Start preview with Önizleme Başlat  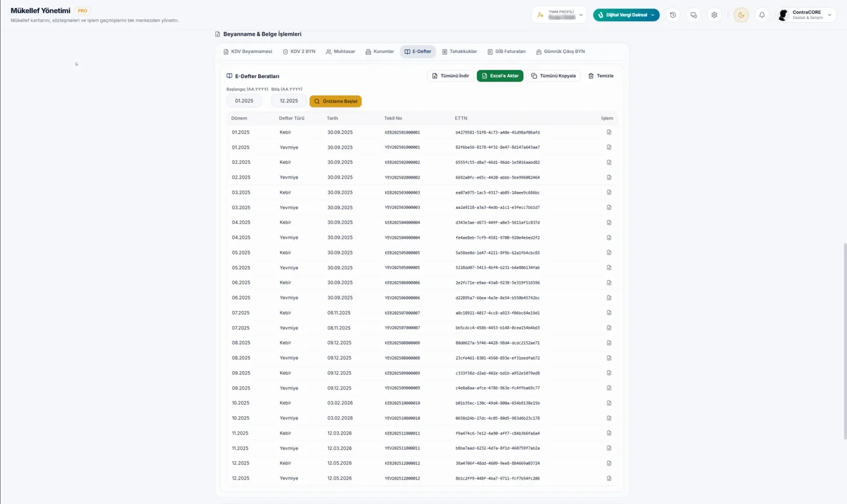point(335,101)
